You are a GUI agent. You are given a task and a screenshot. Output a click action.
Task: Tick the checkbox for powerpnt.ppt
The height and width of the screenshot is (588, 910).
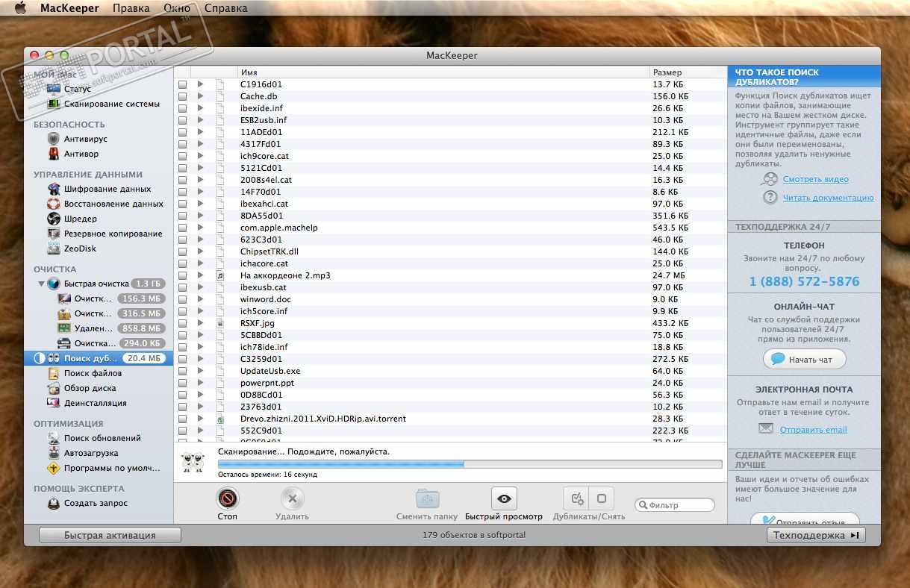(x=183, y=383)
